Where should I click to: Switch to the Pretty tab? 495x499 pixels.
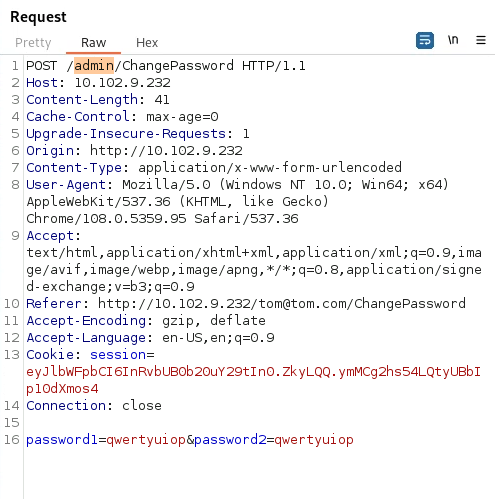tap(33, 43)
